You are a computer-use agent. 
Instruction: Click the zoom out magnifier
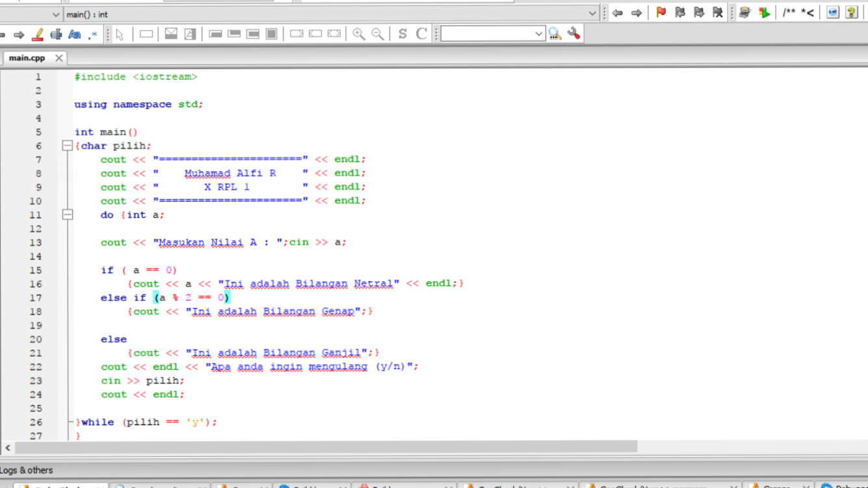click(378, 34)
